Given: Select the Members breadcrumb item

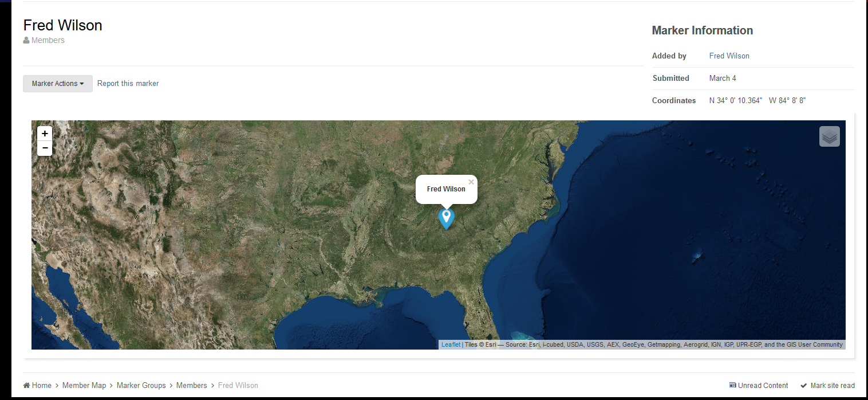Looking at the screenshot, I should click(191, 386).
